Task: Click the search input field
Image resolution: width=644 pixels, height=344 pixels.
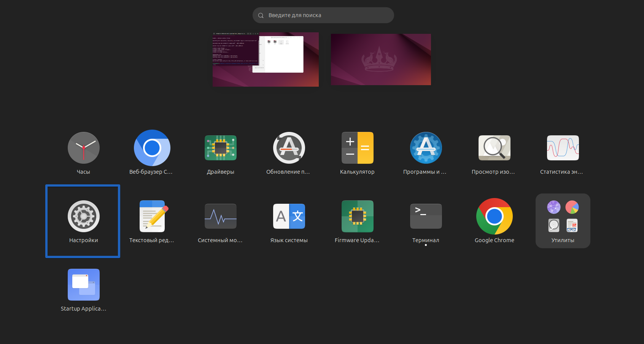Action: pyautogui.click(x=323, y=15)
